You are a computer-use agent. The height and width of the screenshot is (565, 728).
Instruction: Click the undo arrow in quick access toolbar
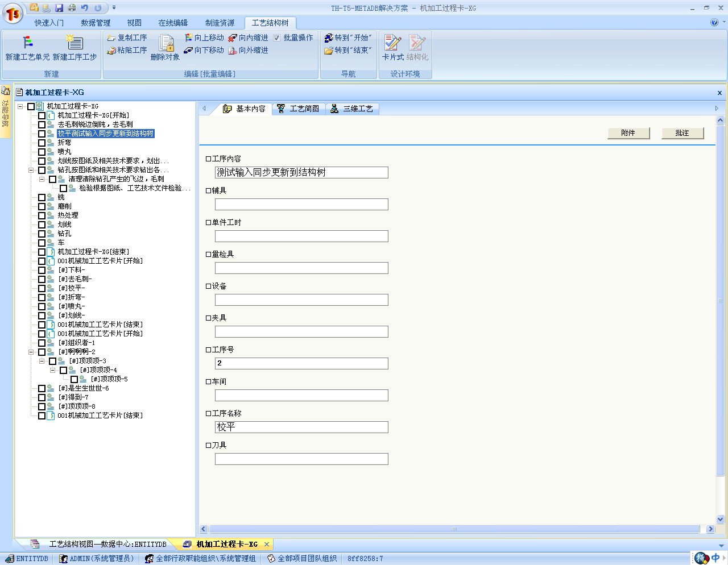84,8
